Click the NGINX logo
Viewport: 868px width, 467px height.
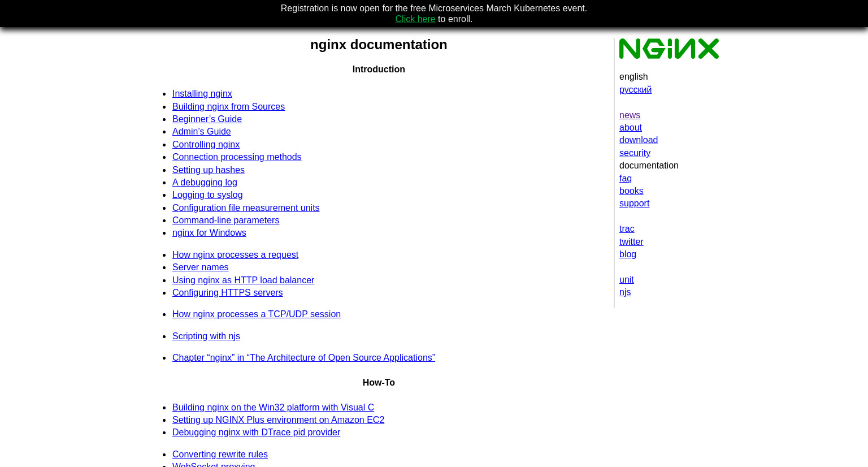tap(669, 49)
